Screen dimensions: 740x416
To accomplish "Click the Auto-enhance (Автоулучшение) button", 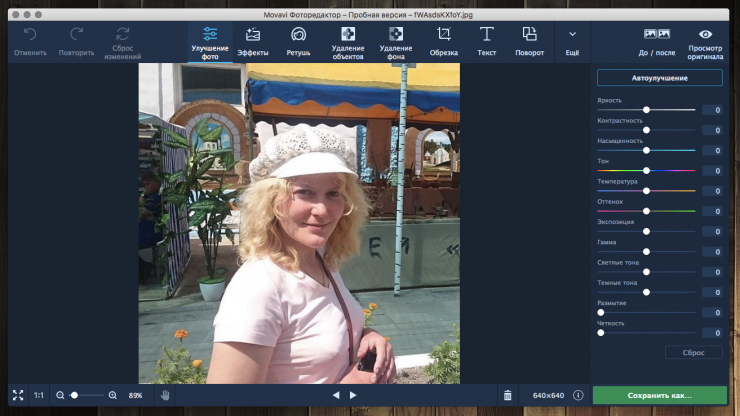I will coord(659,78).
